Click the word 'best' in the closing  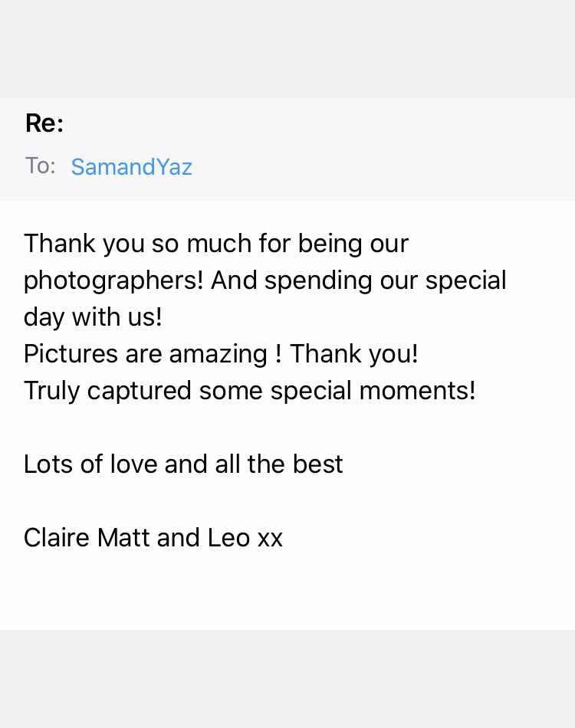pos(317,464)
